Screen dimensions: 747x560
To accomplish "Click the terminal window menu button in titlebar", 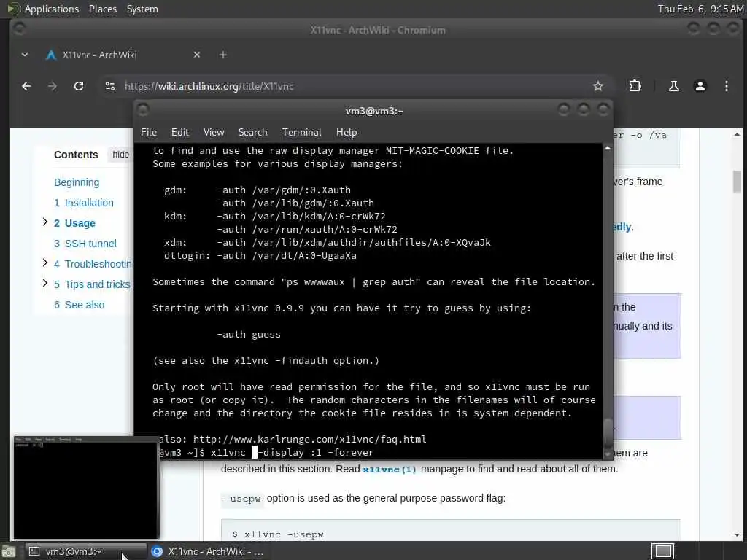I will pyautogui.click(x=143, y=111).
